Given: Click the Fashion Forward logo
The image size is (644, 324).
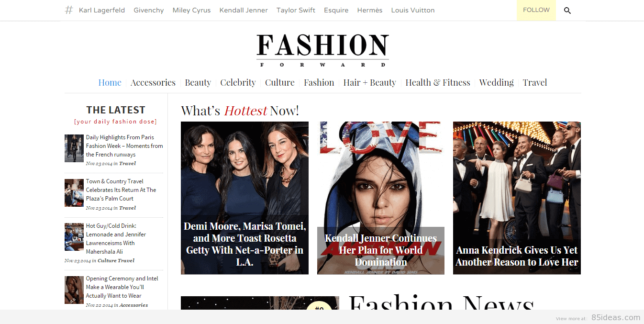Looking at the screenshot, I should click(x=322, y=50).
